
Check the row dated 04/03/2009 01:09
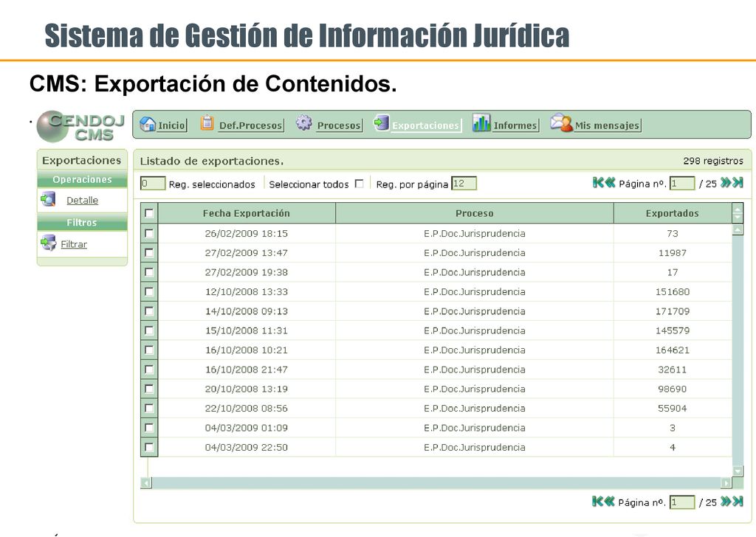pos(149,428)
